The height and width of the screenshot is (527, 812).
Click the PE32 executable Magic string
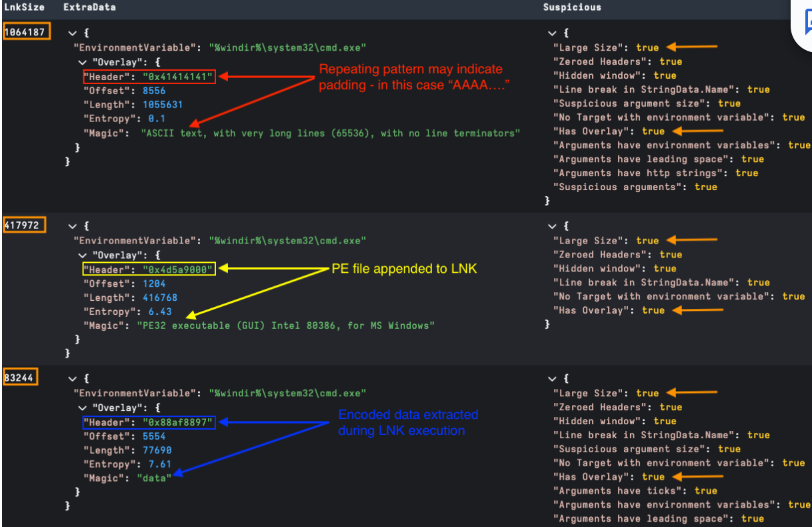point(285,326)
